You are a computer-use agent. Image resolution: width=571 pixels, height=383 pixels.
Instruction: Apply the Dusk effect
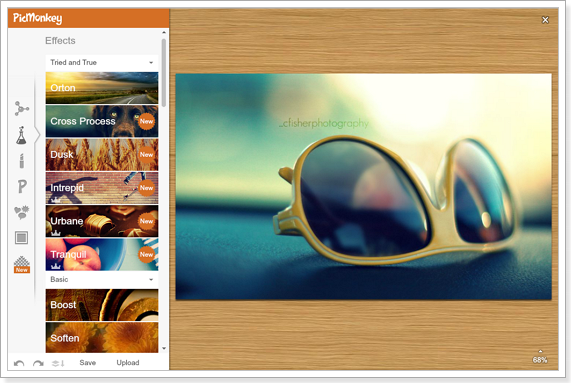pos(102,154)
